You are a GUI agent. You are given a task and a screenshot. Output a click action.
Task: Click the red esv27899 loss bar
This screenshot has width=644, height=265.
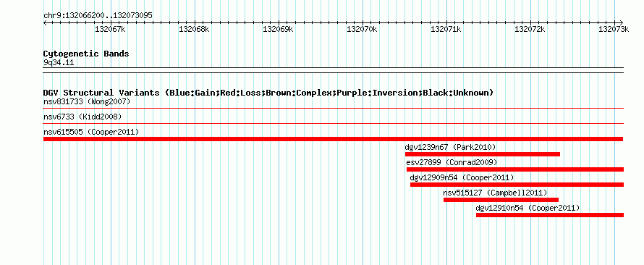515,169
